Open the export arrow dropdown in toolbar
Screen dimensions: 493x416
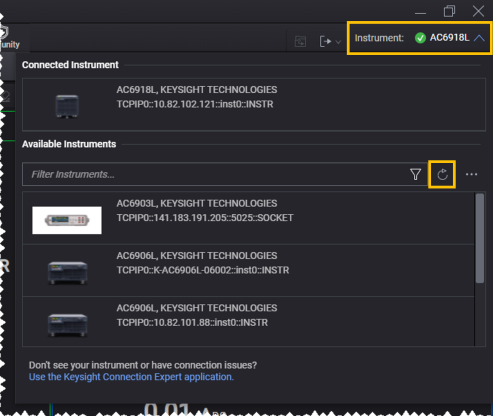pos(330,41)
